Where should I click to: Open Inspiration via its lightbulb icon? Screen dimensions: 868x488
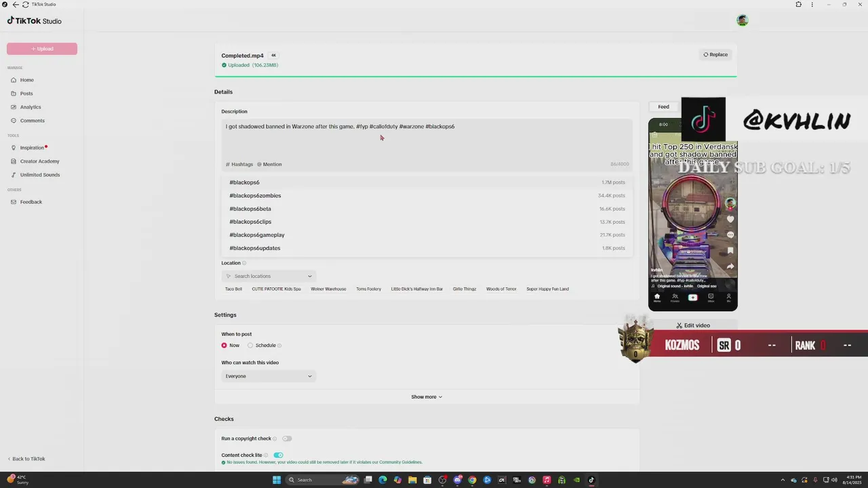[14, 148]
